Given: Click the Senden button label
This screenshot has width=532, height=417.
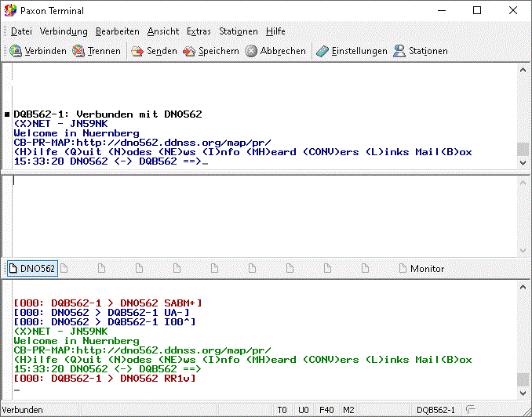Looking at the screenshot, I should point(162,51).
